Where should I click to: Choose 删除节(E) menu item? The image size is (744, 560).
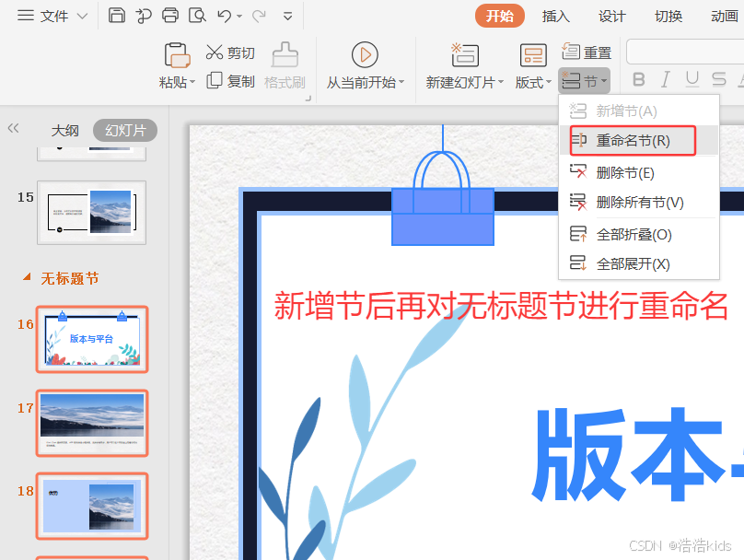coord(639,172)
